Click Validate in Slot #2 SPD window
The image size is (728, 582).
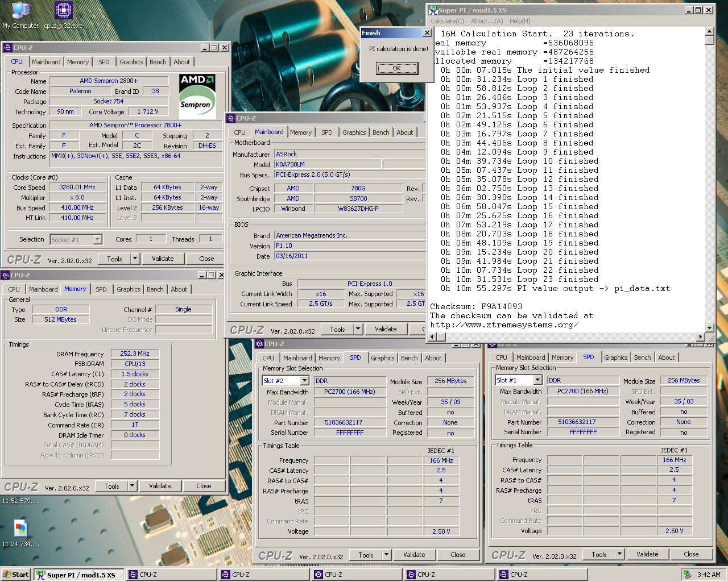click(414, 555)
